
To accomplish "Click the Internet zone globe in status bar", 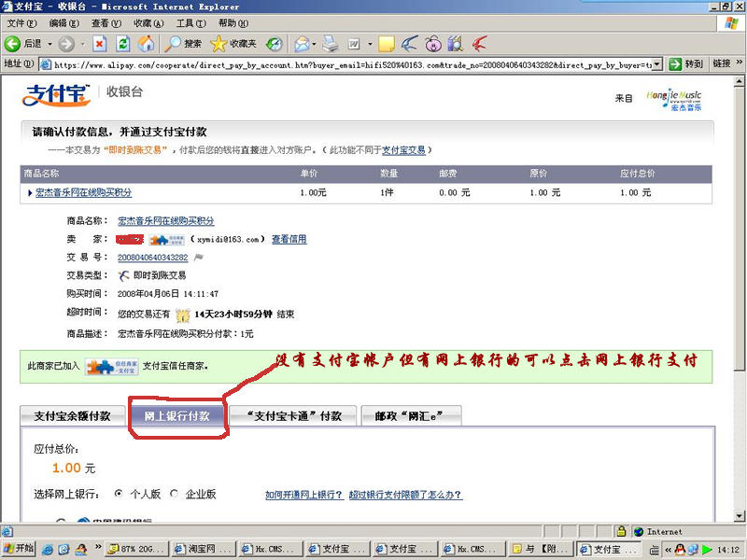I will [x=639, y=531].
